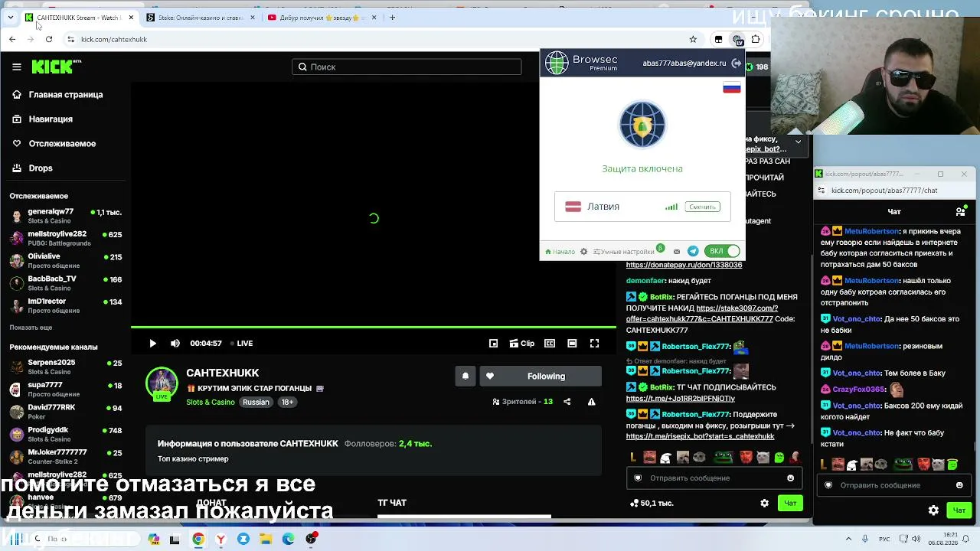Viewport: 980px width, 551px height.
Task: Change Browsec interface language via Russian flag
Action: (x=732, y=88)
